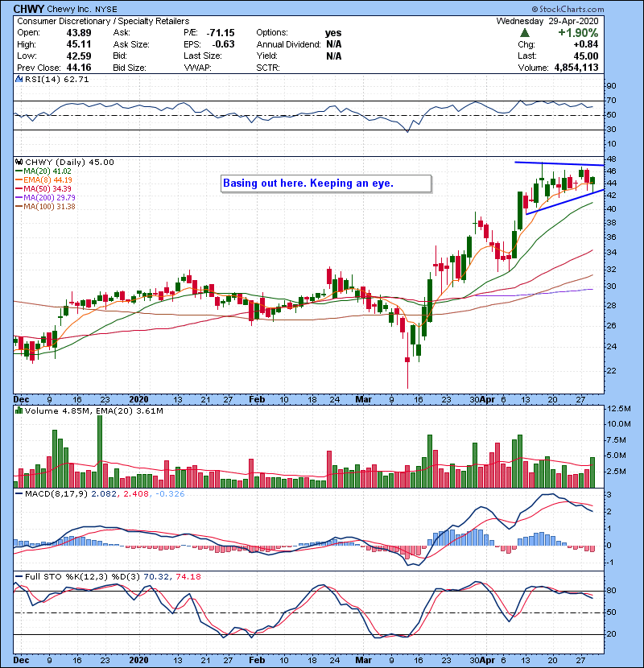644x668 pixels.
Task: Click the 48 price axis label
Action: click(x=611, y=159)
